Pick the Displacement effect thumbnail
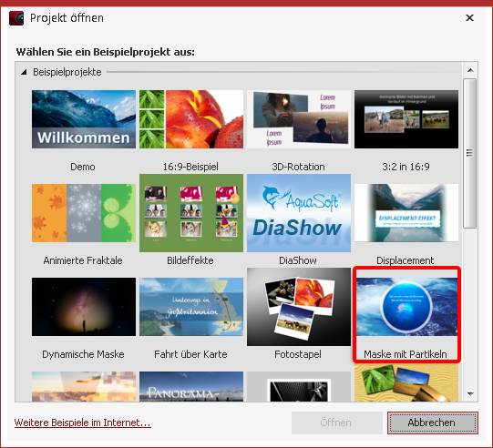This screenshot has width=493, height=448. click(x=406, y=213)
